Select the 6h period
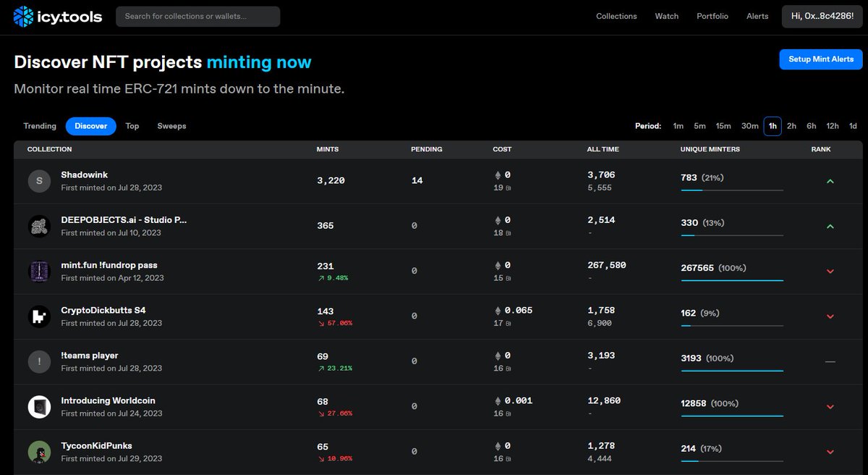The image size is (868, 475). coord(812,126)
